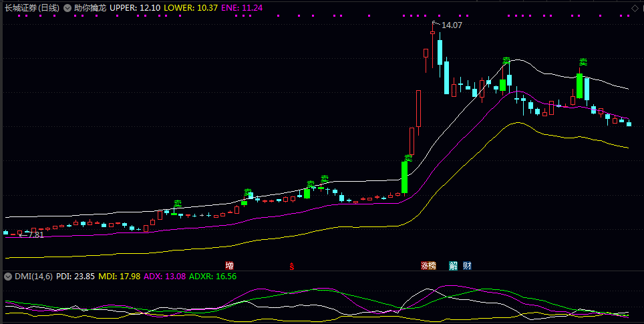
Task: Click the leftmost 卖 sell signal marker
Action: [x=178, y=204]
